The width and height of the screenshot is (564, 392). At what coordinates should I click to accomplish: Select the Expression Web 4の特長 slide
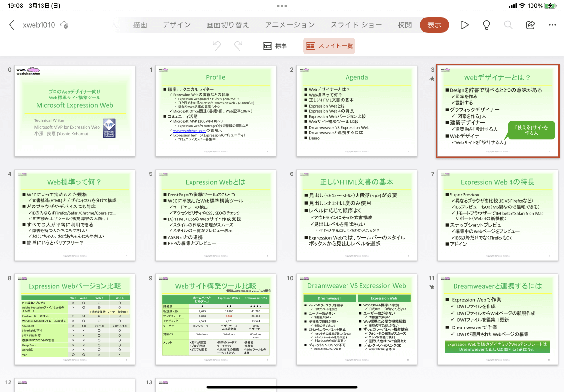pos(498,216)
